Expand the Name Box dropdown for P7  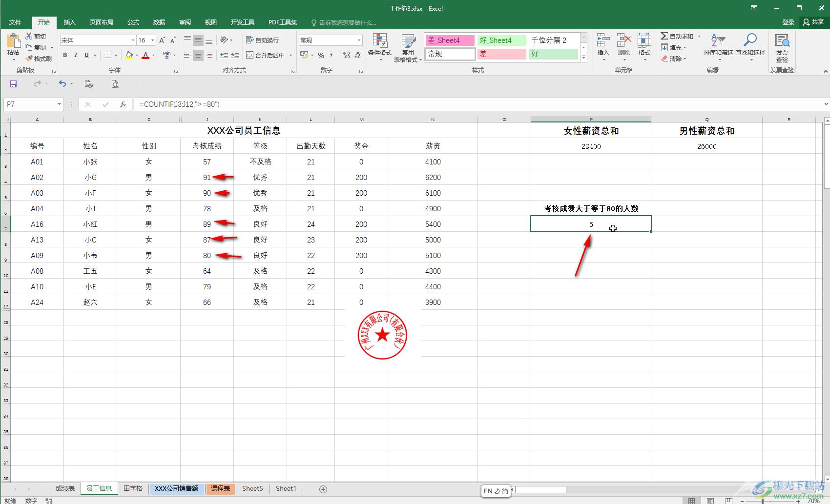59,104
